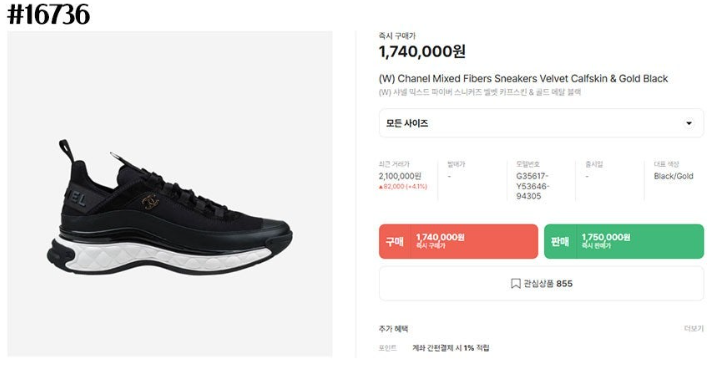Click the gold Chanel CC logo on the shoe
This screenshot has width=716, height=390.
pyautogui.click(x=150, y=201)
